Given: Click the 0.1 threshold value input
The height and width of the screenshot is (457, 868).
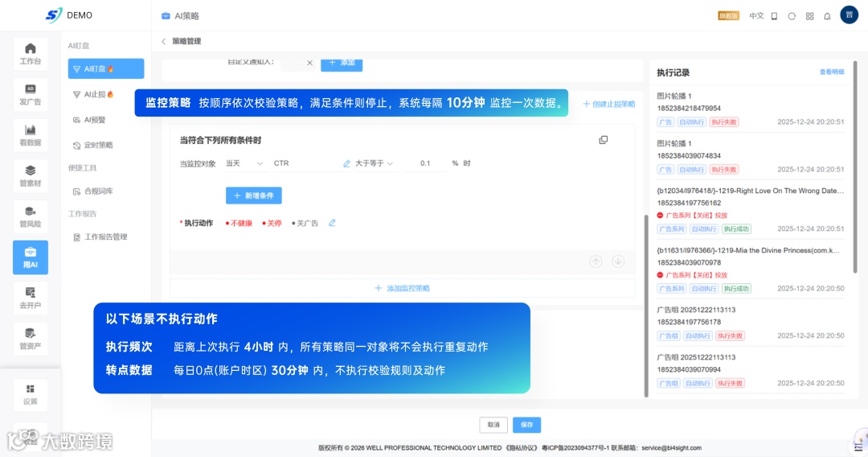Looking at the screenshot, I should [x=425, y=163].
